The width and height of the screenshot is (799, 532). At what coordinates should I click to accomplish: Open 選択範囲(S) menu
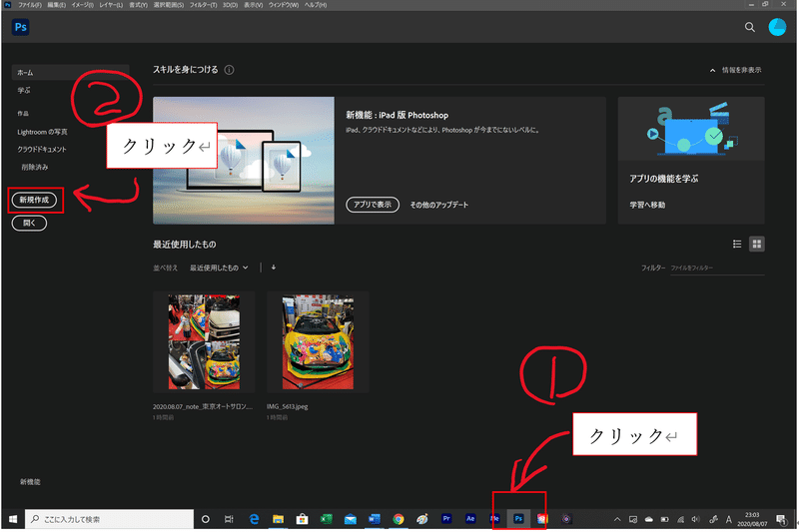coord(169,5)
